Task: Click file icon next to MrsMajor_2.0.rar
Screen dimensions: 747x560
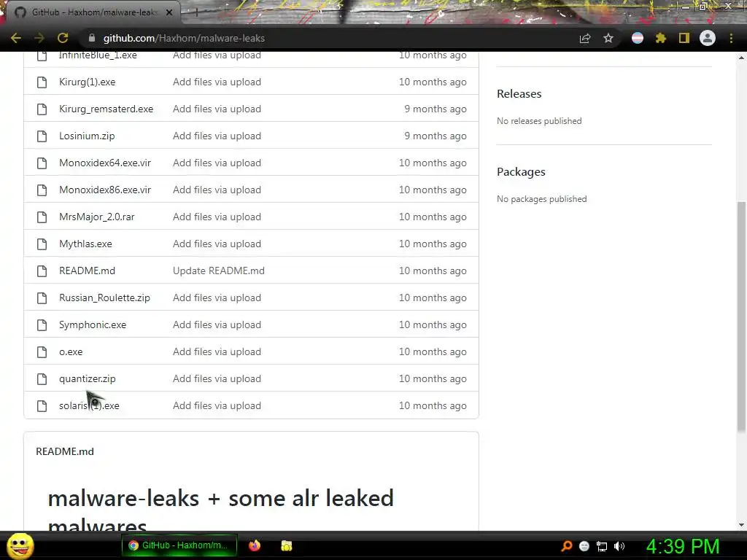Action: [x=42, y=217]
